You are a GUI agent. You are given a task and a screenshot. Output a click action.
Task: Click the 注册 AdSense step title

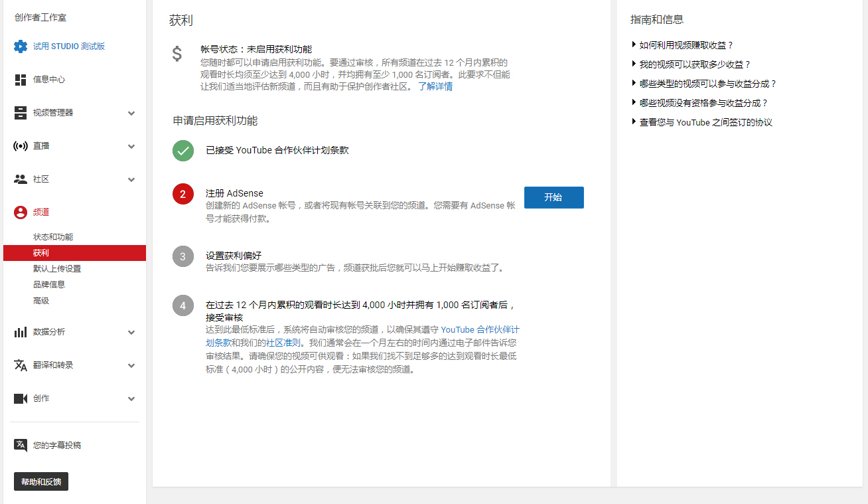(x=234, y=193)
